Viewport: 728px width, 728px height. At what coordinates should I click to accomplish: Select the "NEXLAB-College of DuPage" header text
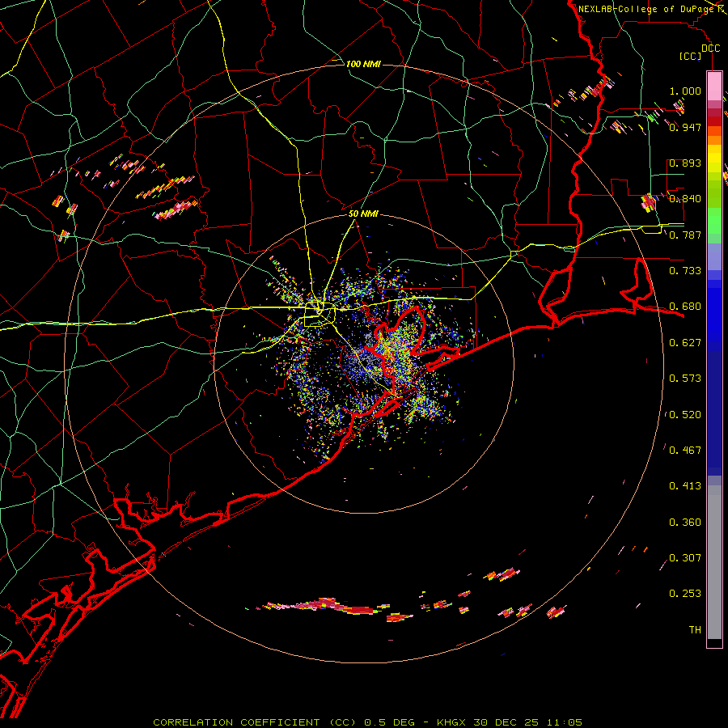[x=647, y=9]
